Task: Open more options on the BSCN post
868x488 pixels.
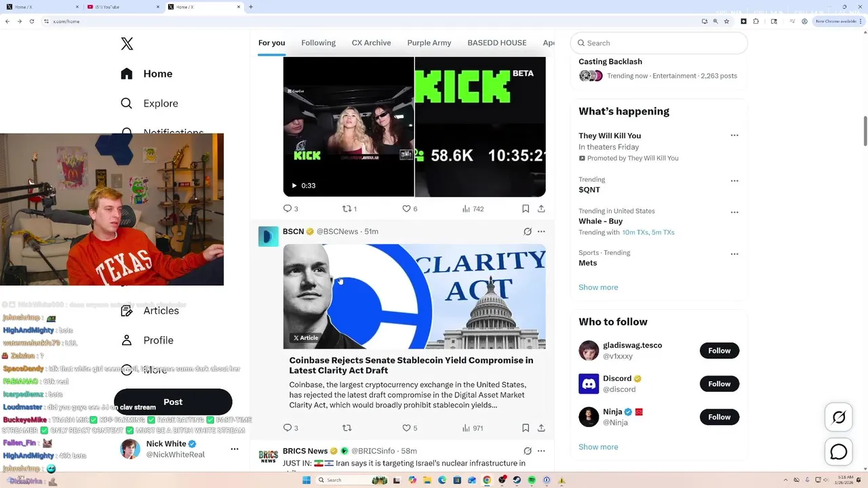Action: tap(541, 231)
